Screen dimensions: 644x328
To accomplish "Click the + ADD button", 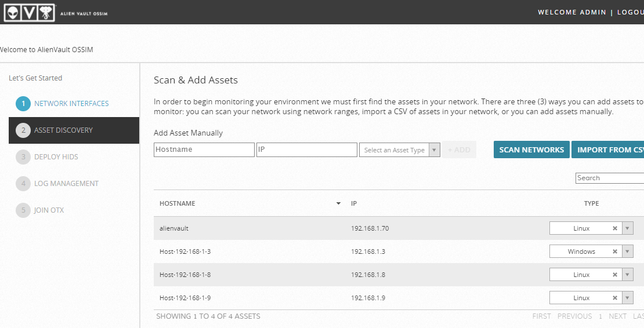I will [x=459, y=150].
